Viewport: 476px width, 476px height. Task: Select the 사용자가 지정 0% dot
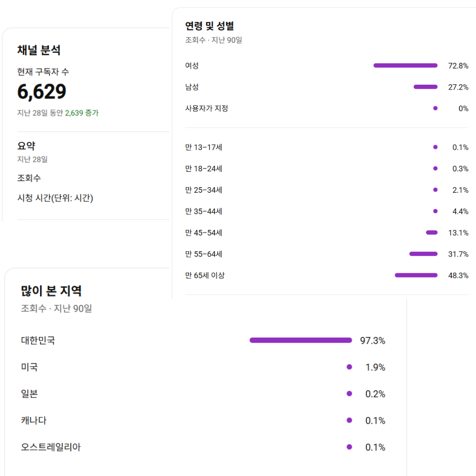click(436, 109)
